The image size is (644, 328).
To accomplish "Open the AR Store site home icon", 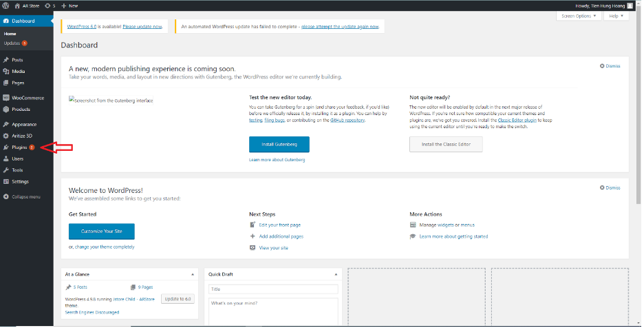I will (17, 6).
